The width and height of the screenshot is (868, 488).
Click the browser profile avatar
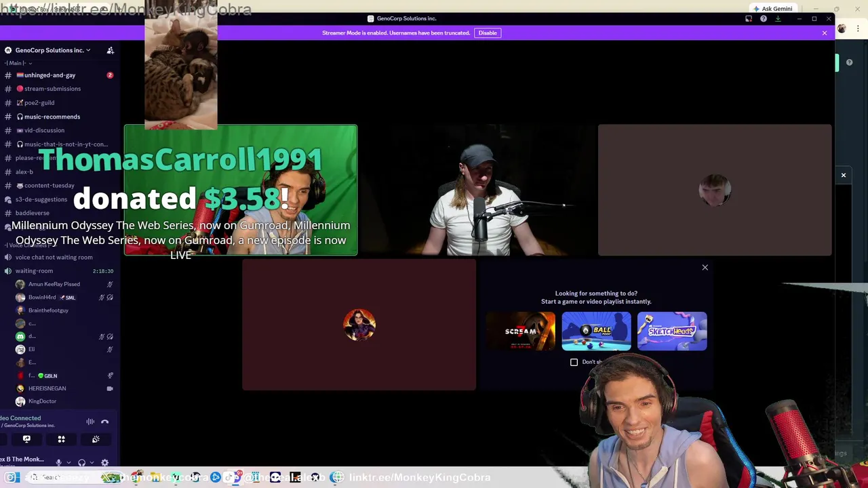pos(842,28)
